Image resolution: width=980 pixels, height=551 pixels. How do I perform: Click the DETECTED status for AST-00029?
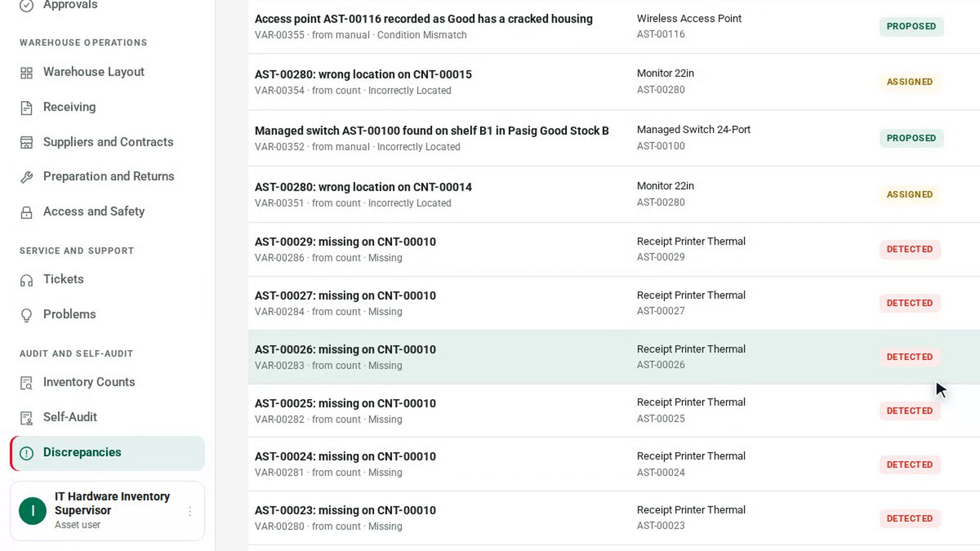pos(910,249)
